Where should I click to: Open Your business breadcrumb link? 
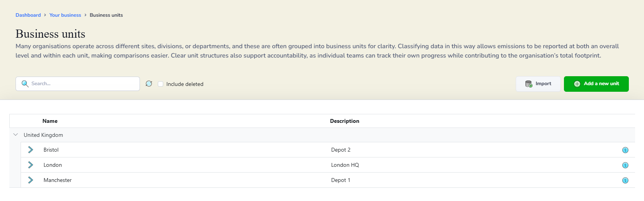coord(65,15)
